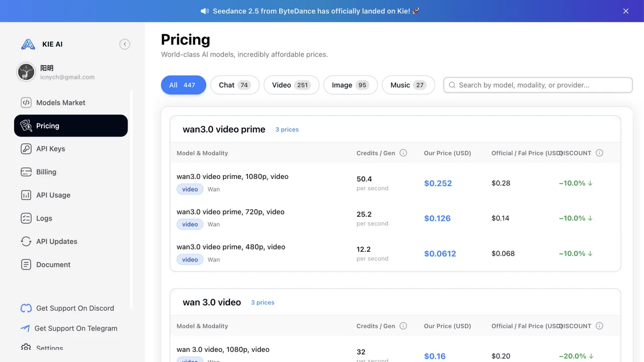Click the $0.252 price value
Screen dimensions: 644x362
(438, 183)
